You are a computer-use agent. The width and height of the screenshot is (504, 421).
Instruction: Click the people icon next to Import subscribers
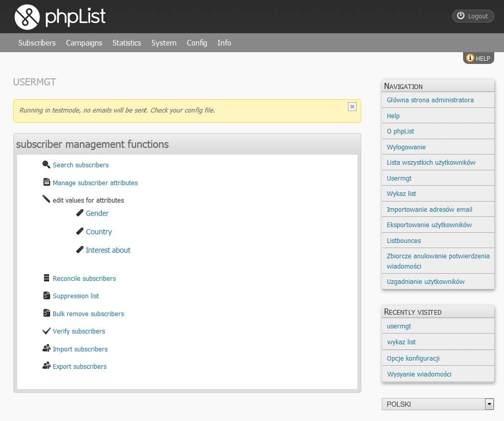click(x=47, y=348)
